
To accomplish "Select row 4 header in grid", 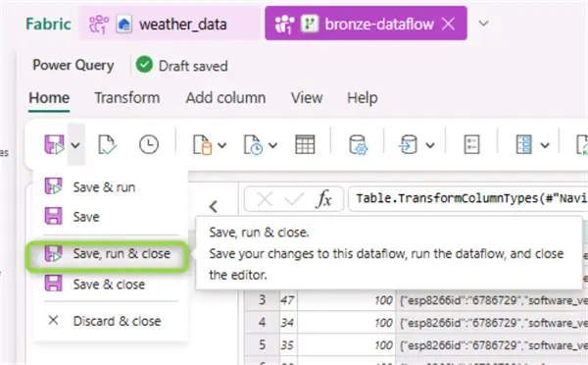I will (x=262, y=323).
